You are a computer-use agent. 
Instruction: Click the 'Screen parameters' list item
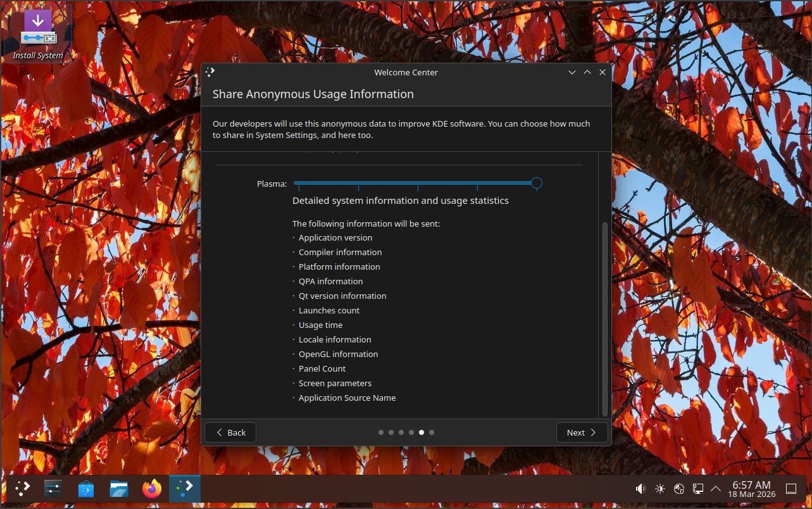(x=335, y=384)
